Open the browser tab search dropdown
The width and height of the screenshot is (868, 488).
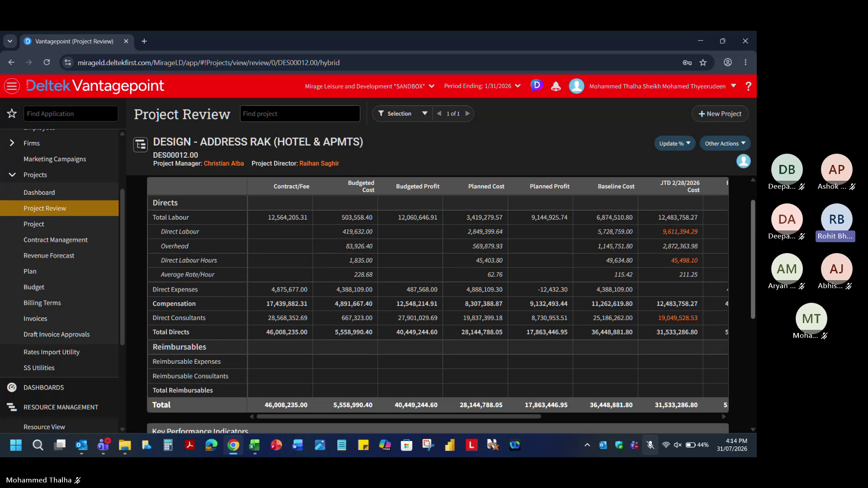[10, 41]
